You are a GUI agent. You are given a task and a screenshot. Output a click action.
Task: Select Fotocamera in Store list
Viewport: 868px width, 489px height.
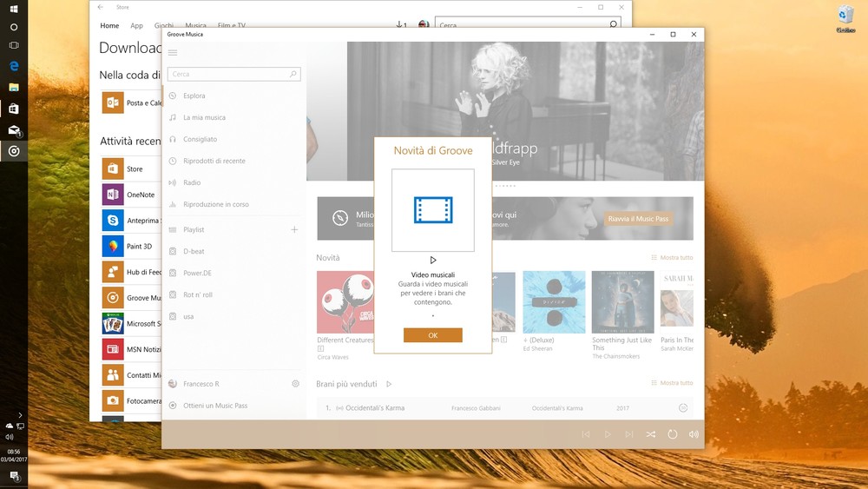(x=132, y=400)
